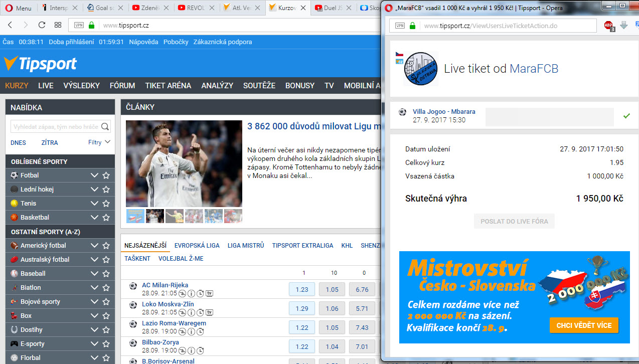This screenshot has width=639, height=364.
Task: Switch to the REVOL YouTube tab
Action: click(196, 8)
